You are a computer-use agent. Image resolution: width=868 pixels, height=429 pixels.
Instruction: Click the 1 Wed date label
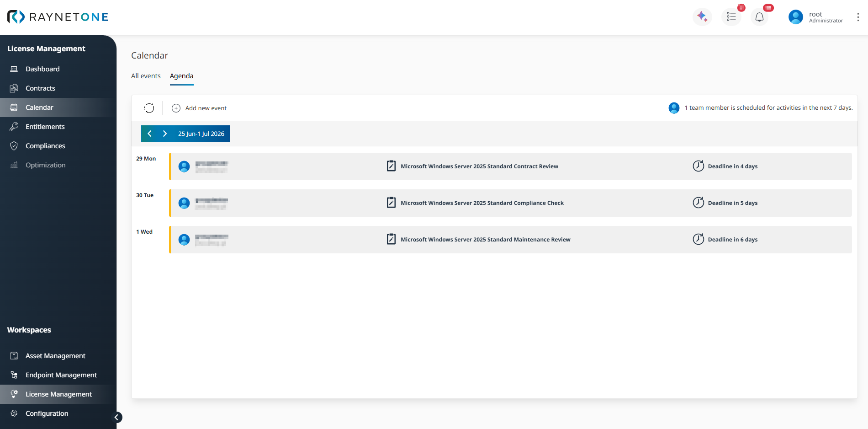144,232
